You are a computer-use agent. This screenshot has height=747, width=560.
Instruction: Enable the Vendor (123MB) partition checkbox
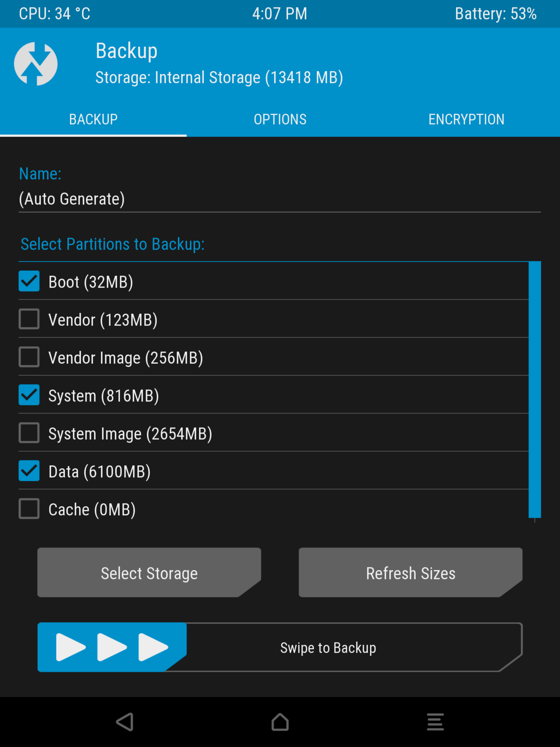[x=29, y=319]
